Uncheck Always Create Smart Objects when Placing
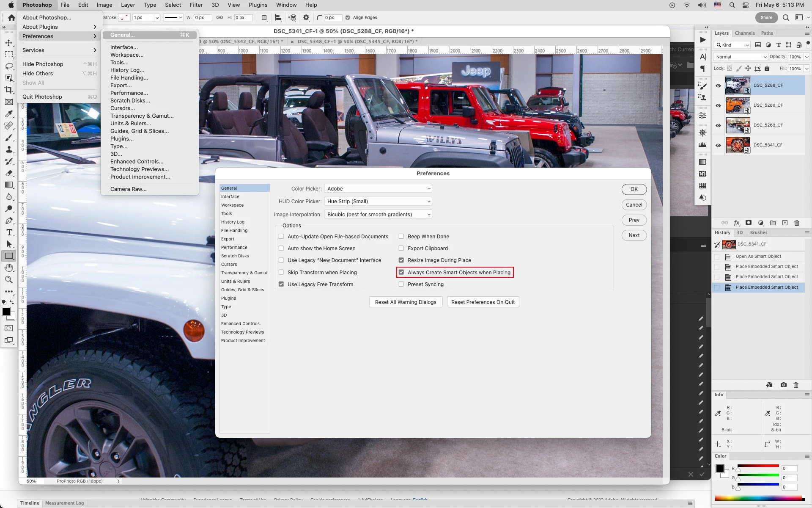Screen dimensions: 812x508 pos(401,272)
